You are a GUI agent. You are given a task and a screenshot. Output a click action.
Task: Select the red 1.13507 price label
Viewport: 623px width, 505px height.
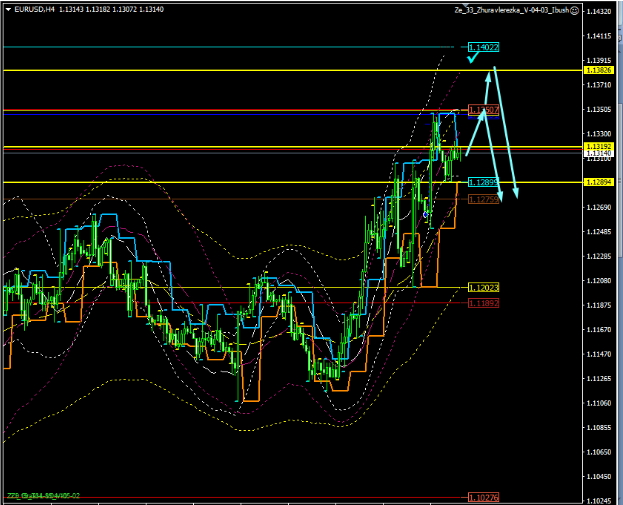point(483,109)
